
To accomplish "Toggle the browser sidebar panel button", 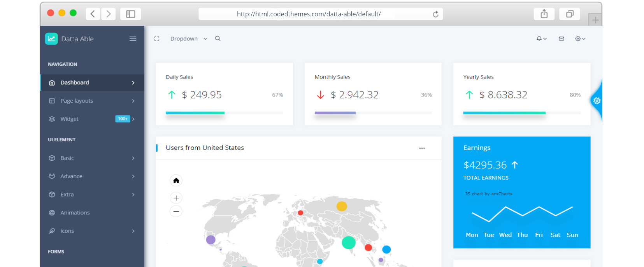I will pyautogui.click(x=131, y=14).
